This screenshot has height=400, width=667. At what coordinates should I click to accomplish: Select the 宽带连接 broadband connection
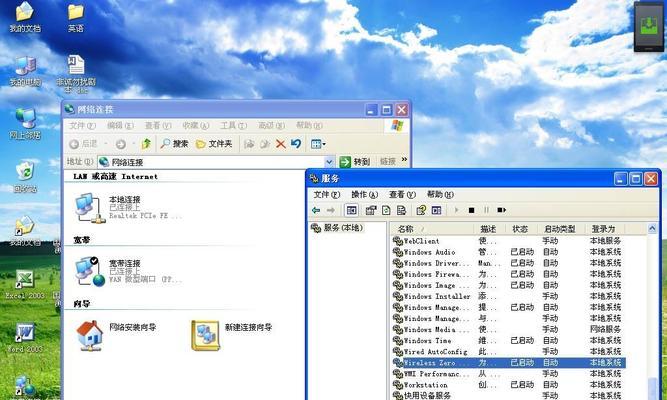[128, 271]
